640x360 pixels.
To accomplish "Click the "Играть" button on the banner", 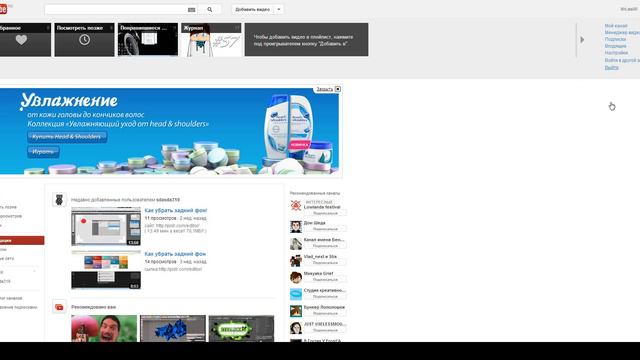I will [x=43, y=152].
